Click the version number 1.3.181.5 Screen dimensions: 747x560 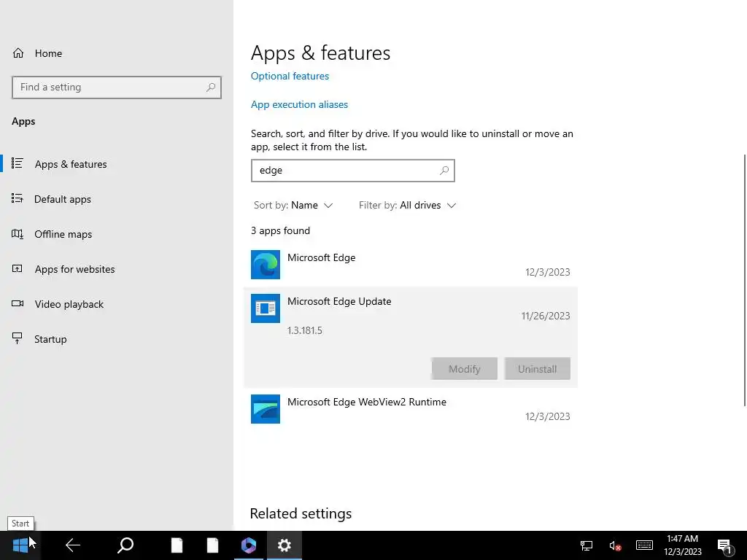coord(305,330)
